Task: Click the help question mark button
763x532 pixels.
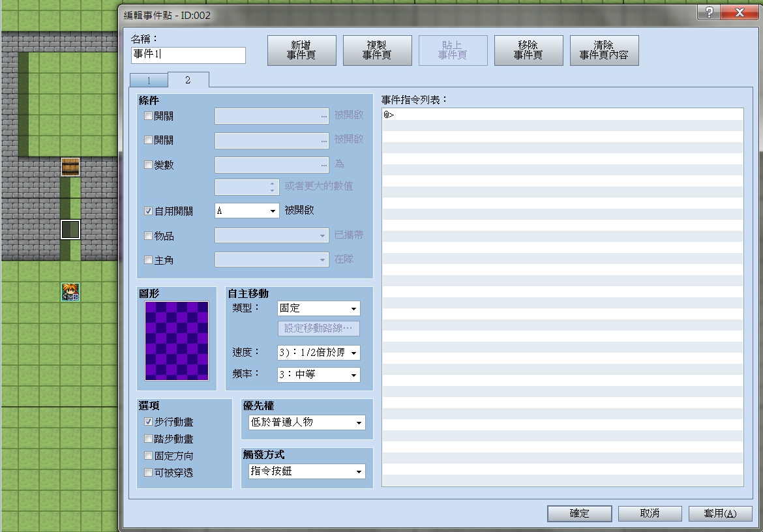Action: 709,12
